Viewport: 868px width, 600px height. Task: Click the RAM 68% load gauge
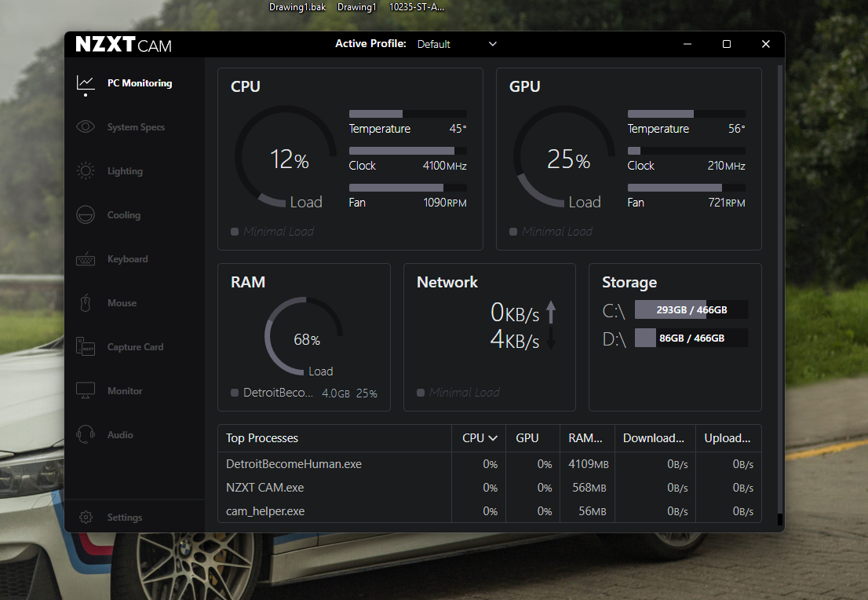click(x=304, y=336)
